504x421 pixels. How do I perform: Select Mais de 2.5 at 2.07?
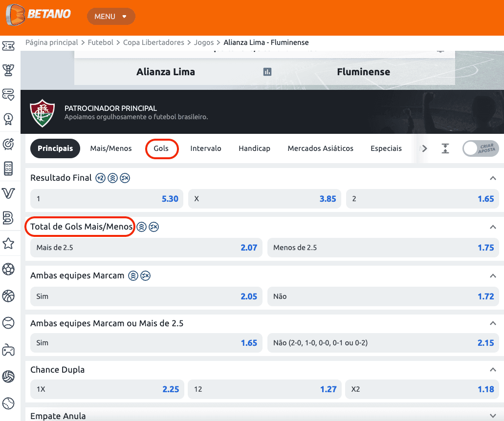[x=146, y=248]
